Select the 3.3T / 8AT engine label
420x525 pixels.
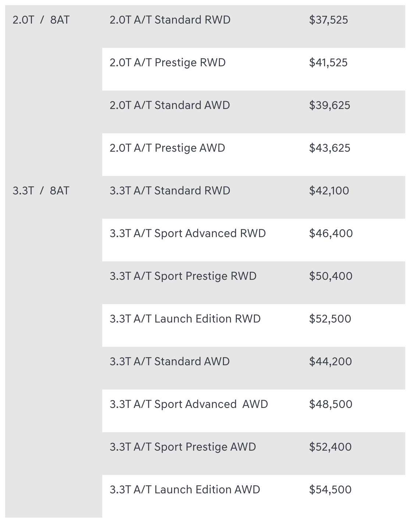click(41, 191)
